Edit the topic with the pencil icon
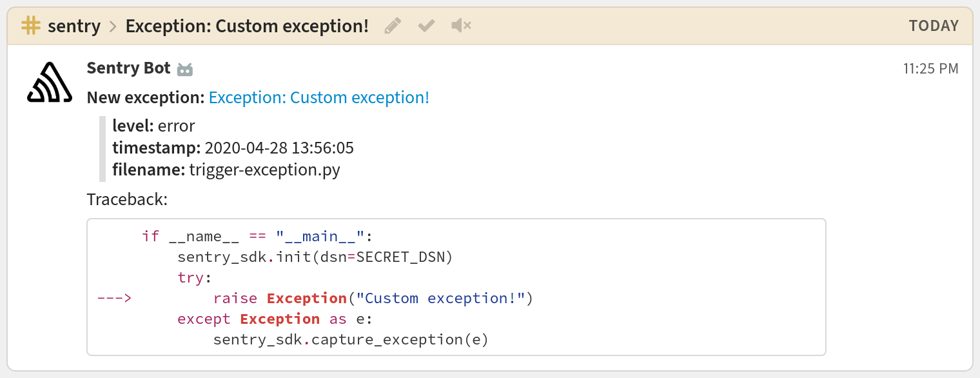This screenshot has width=980, height=378. coord(393,26)
